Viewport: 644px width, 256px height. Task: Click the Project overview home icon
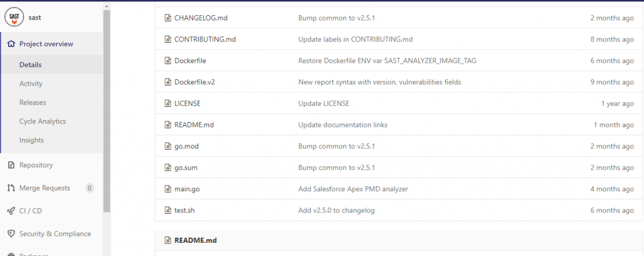(11, 44)
